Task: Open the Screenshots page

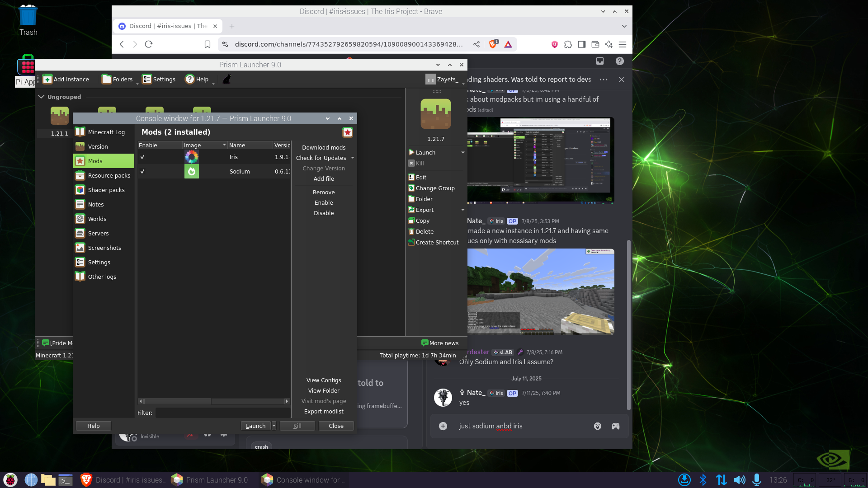Action: (104, 248)
